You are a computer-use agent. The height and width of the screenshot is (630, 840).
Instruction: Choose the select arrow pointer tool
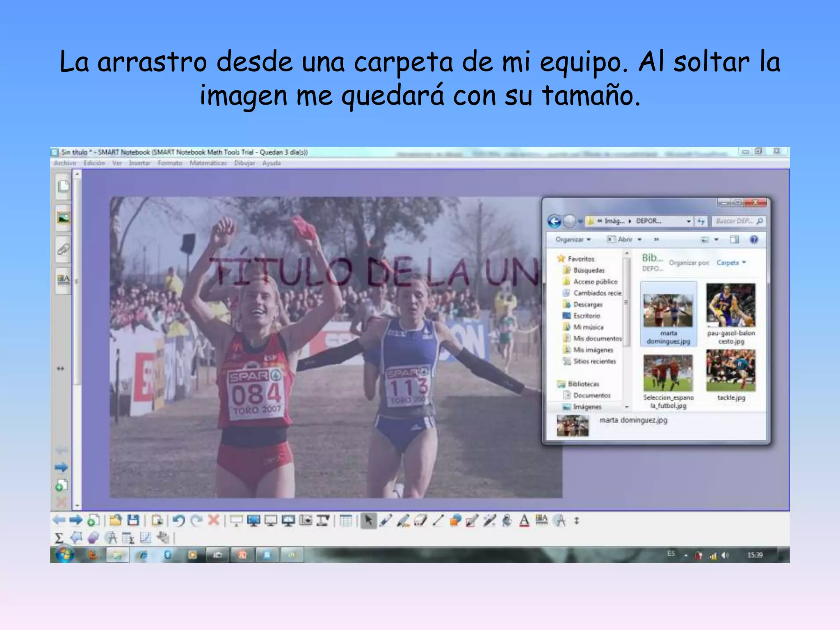368,521
